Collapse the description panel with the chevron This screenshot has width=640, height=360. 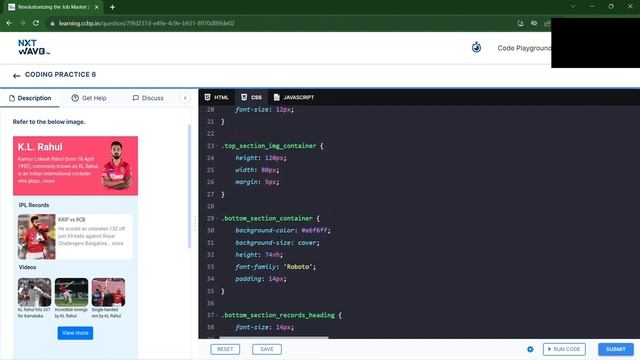point(185,98)
